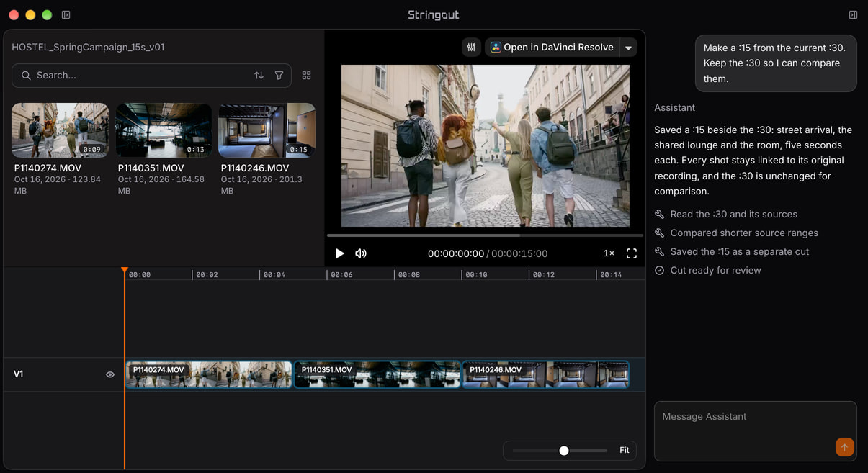Expand 'Saved the :15 as a separate cut' step

pyautogui.click(x=732, y=251)
